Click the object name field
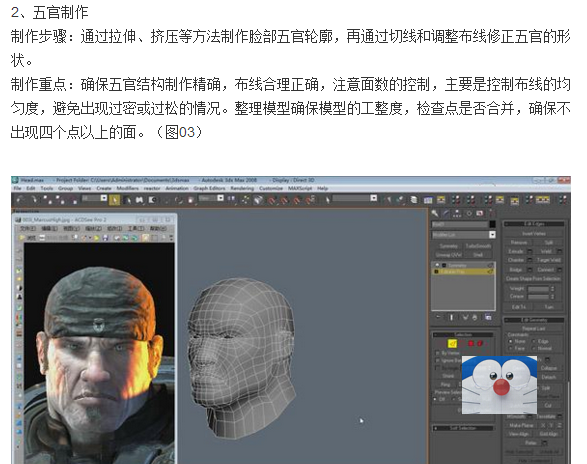Image resolution: width=587 pixels, height=464 pixels. [x=460, y=224]
